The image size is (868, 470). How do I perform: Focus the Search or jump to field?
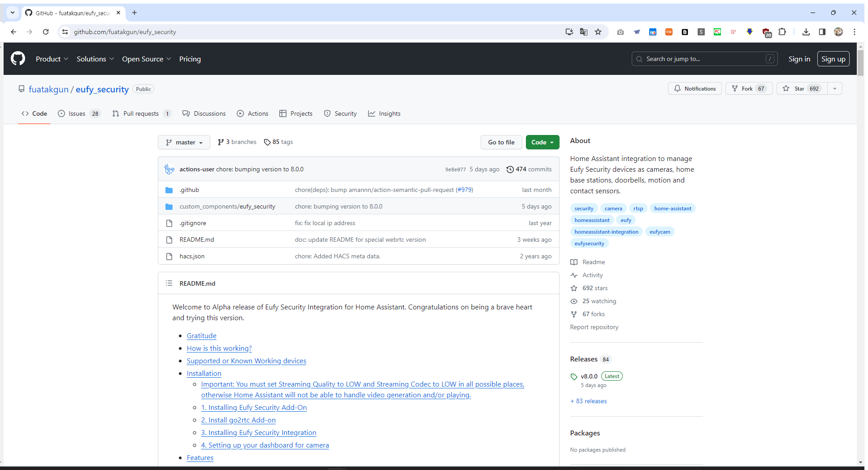tap(705, 59)
